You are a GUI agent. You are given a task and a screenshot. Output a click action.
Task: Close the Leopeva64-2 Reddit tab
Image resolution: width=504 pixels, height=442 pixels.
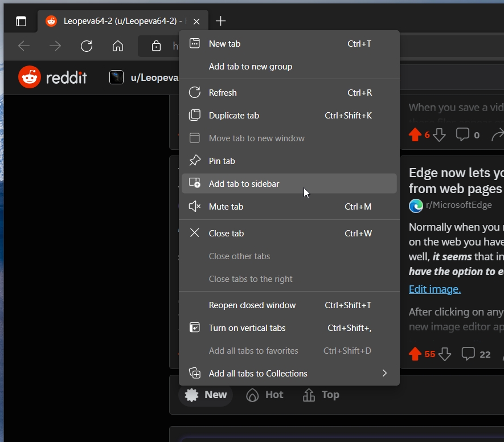[x=196, y=22]
